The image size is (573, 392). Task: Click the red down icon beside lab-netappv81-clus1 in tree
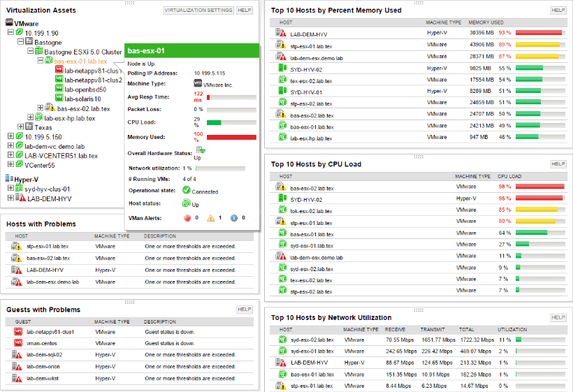(x=59, y=70)
